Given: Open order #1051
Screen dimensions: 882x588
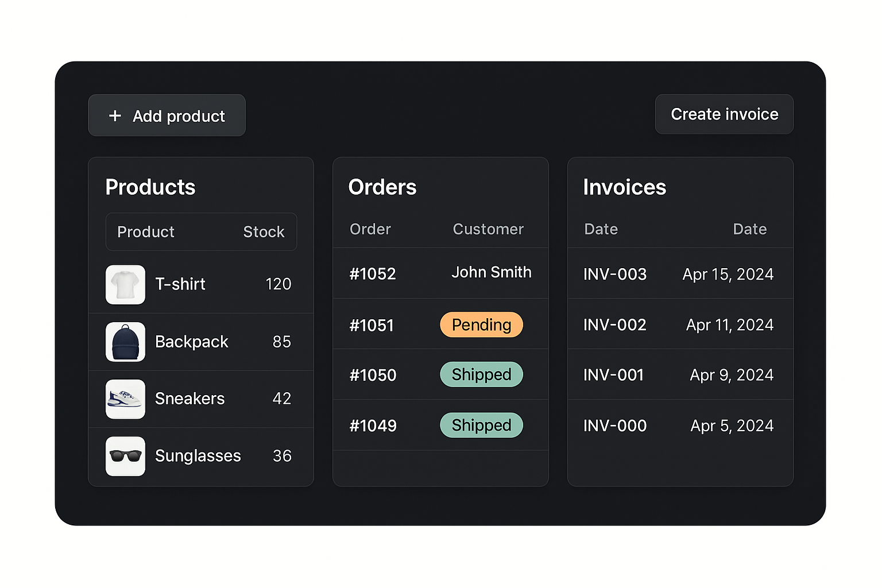Looking at the screenshot, I should pos(372,326).
